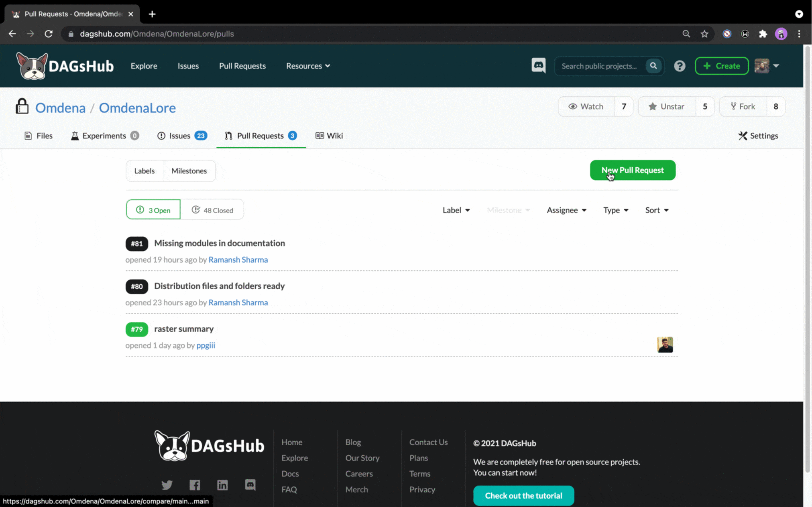Screen dimensions: 812x507
Task: Open a new browser tab
Action: pos(152,14)
